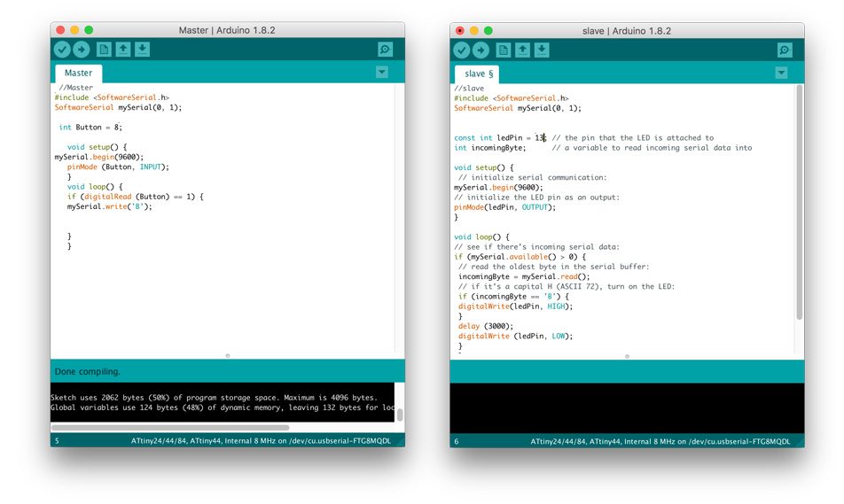Click 'digitalWrite (ledPin, LOW);' line
This screenshot has height=504, width=844.
(515, 336)
